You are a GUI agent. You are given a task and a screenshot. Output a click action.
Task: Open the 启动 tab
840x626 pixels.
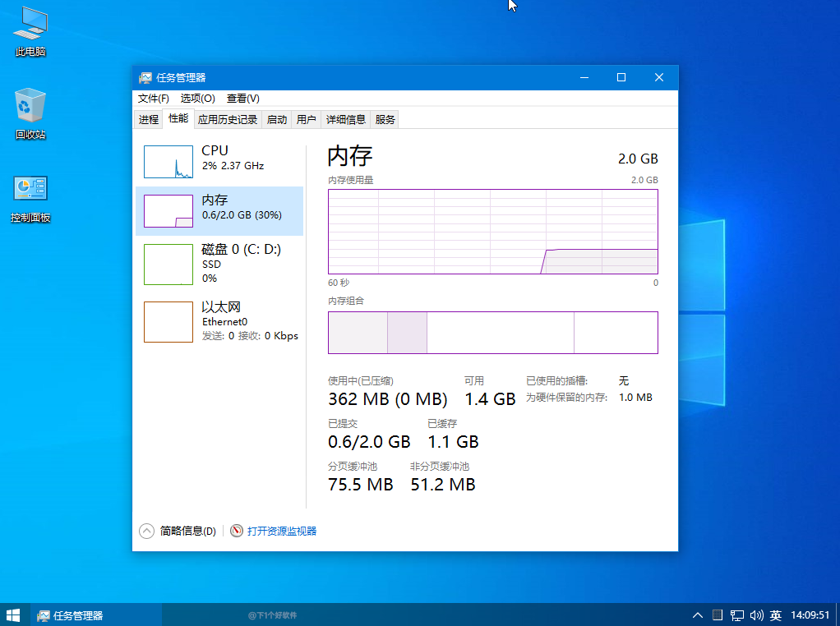click(277, 119)
